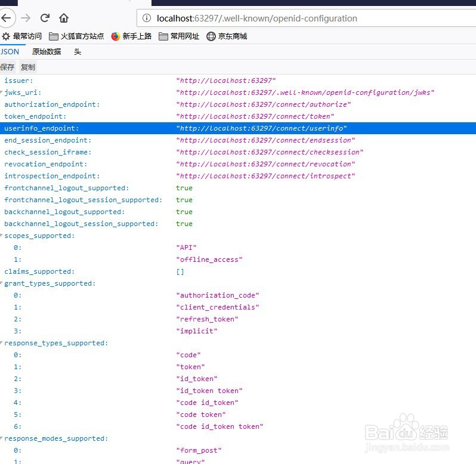
Task: Click the jwks URL value ending in /jwks
Action: coord(305,92)
